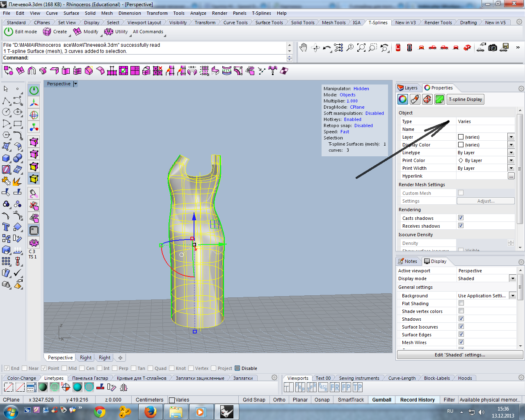Launch Firefox from the Windows taskbar
The width and height of the screenshot is (525, 420).
pos(150,411)
